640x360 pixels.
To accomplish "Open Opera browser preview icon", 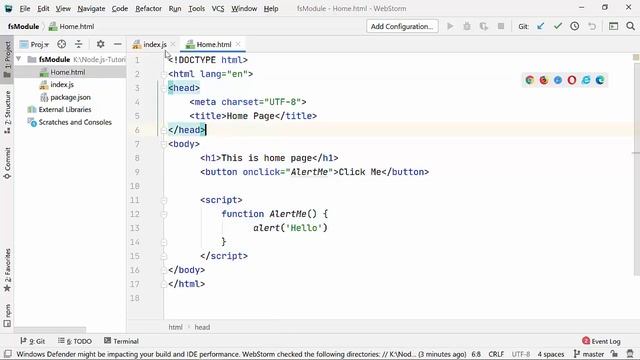I will point(572,80).
